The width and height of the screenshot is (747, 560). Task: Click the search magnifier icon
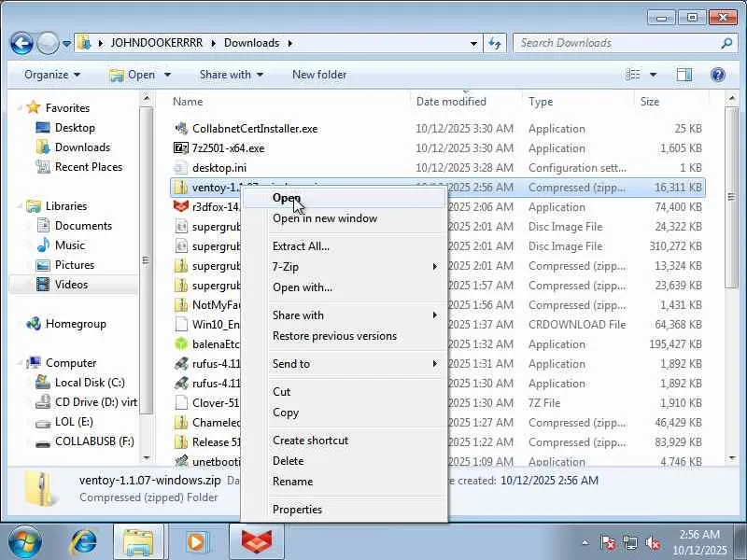726,43
